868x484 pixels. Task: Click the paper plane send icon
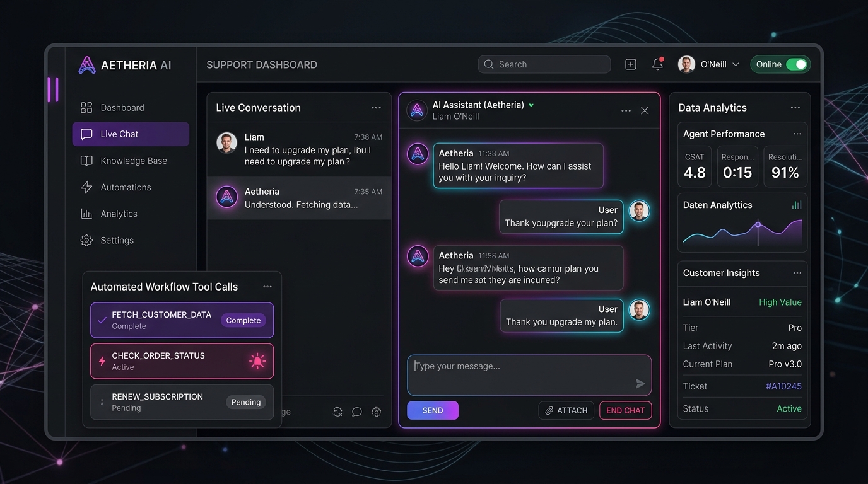[640, 384]
